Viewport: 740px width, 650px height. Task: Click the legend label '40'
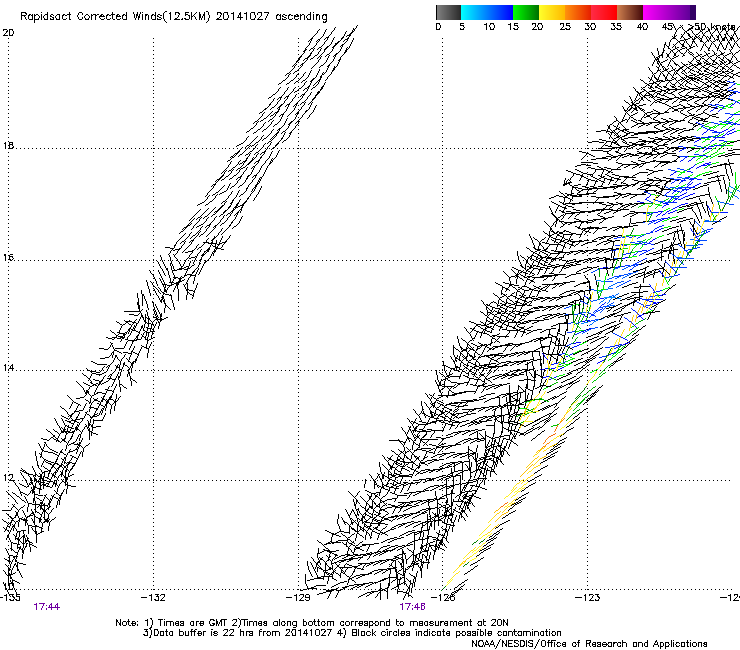[642, 27]
